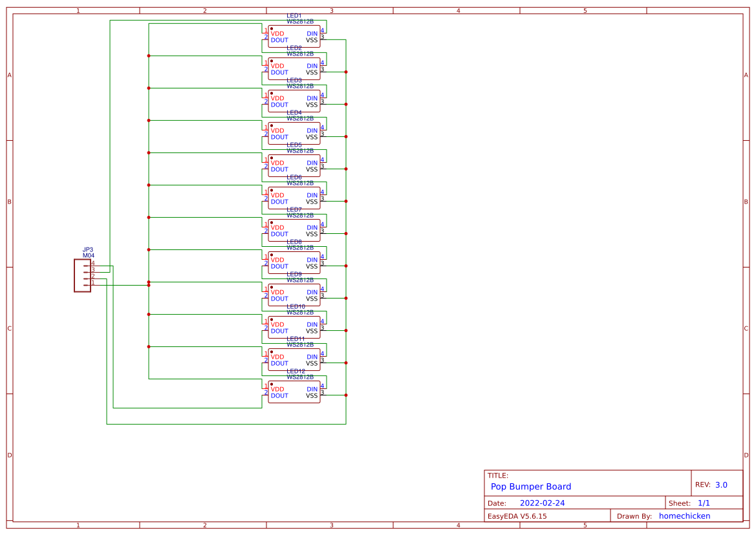Select the LED9 WS2812B component
The width and height of the screenshot is (756, 535).
[294, 295]
